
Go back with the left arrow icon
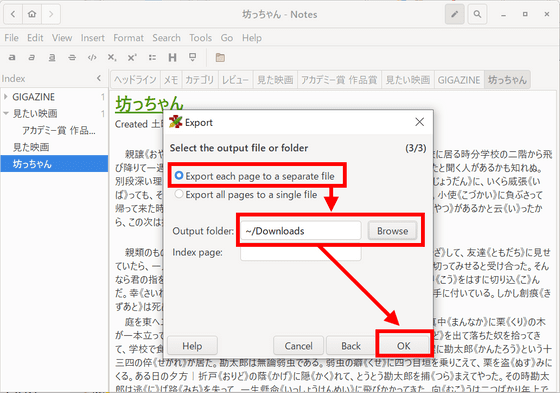tap(13, 14)
